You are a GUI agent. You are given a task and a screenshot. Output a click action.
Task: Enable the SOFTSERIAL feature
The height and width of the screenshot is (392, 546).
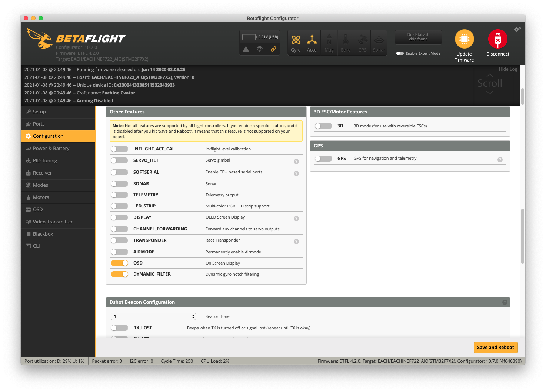(x=119, y=172)
